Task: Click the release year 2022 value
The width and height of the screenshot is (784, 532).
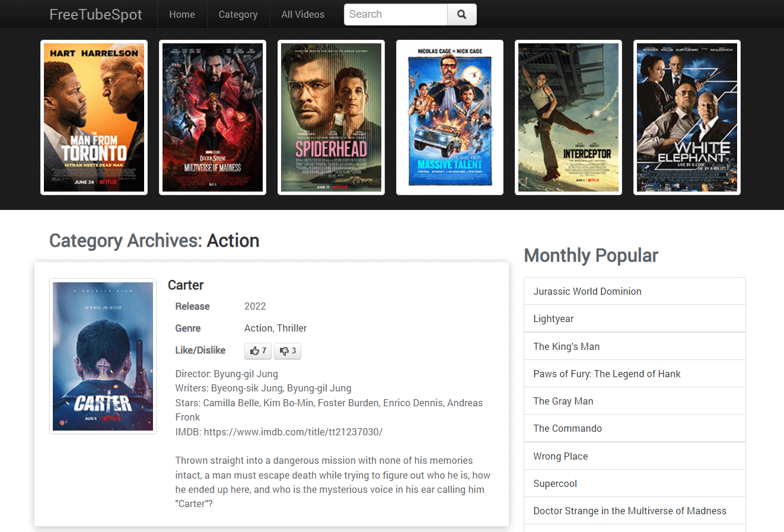Action: (255, 306)
